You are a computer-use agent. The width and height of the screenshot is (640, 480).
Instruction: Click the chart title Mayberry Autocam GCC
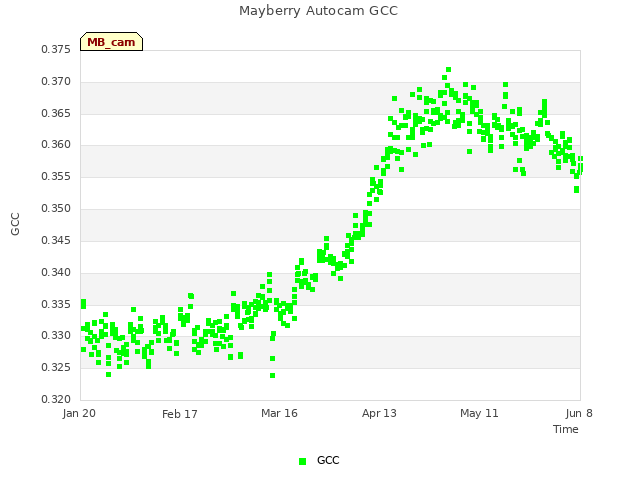318,11
